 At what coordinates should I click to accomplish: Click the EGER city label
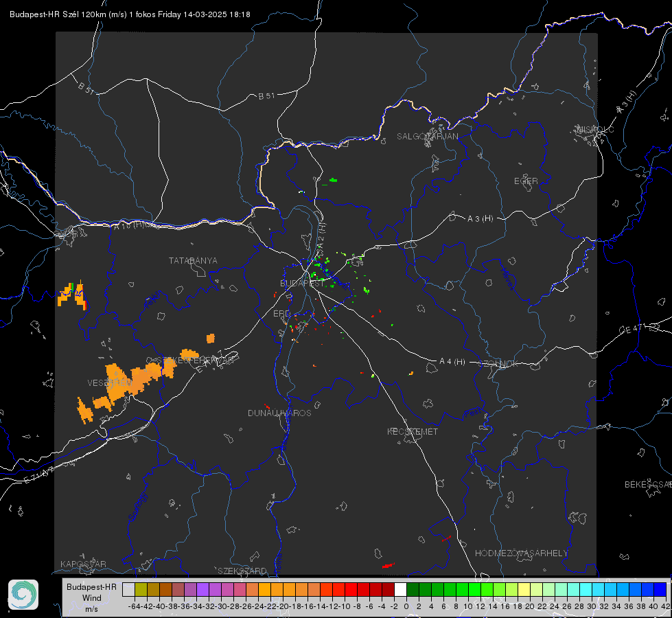(526, 181)
